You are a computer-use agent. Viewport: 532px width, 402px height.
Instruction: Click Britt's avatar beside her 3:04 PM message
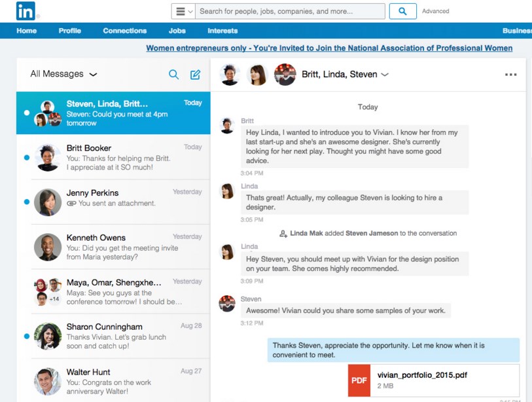pyautogui.click(x=227, y=125)
